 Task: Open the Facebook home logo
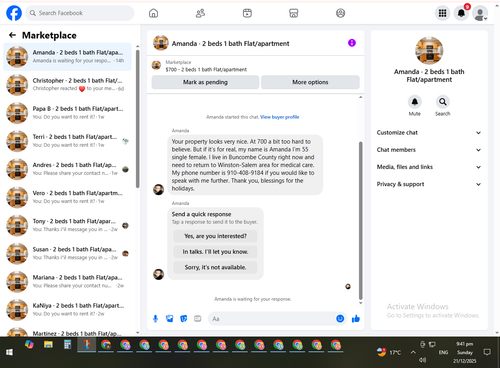tap(14, 13)
